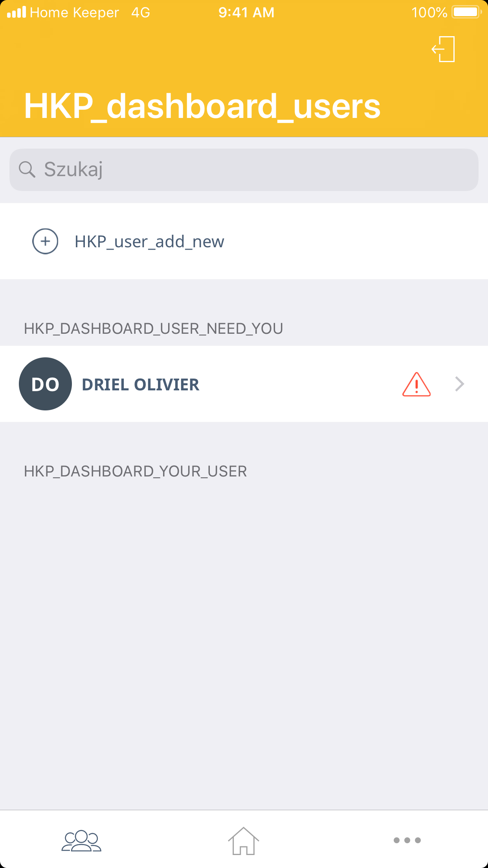Tap the HKP_dashboard_users page title
This screenshot has width=488, height=868.
point(202,106)
